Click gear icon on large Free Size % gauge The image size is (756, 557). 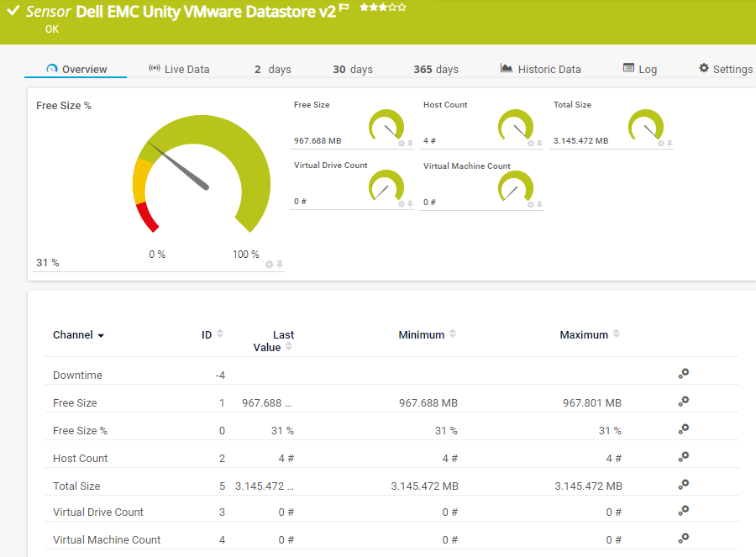[269, 264]
